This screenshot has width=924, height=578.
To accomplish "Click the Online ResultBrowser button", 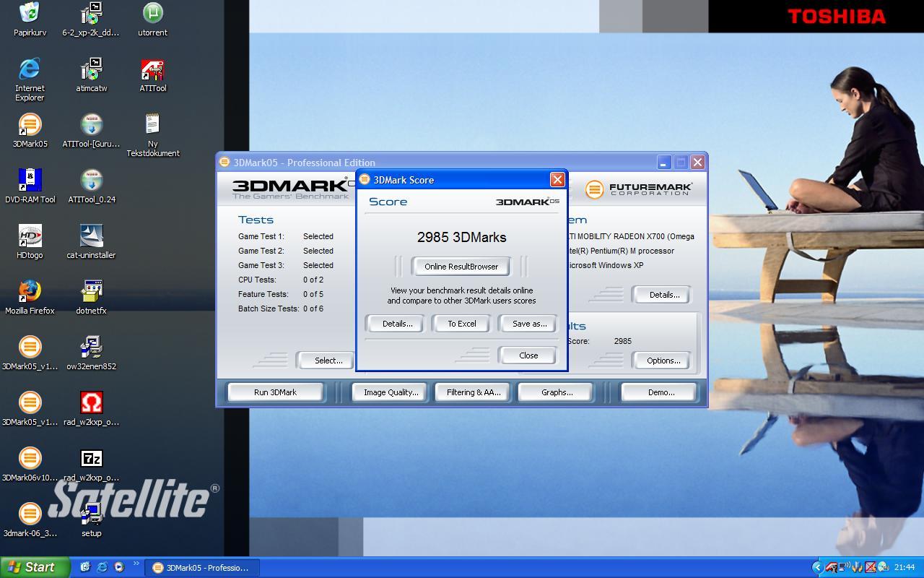I will (461, 267).
